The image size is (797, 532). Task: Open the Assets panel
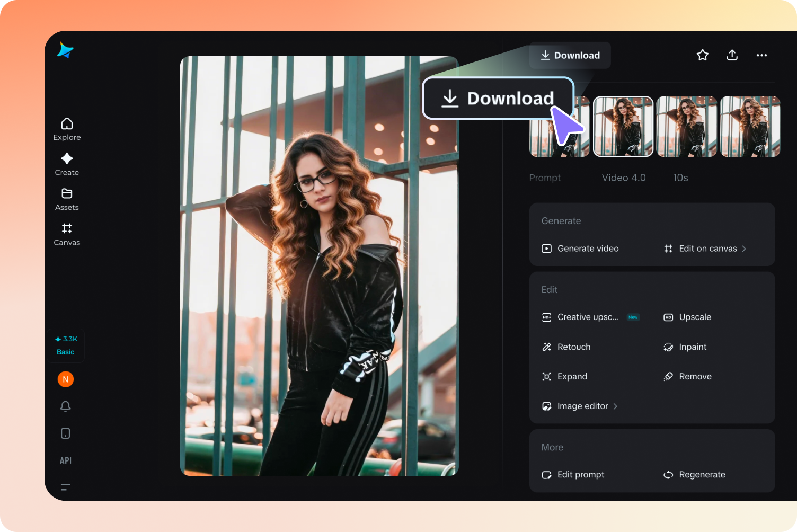pos(67,199)
